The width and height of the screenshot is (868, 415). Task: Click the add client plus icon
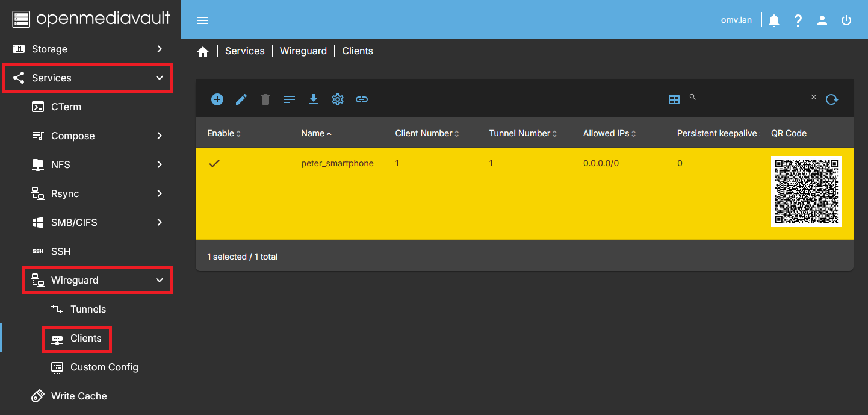(217, 99)
